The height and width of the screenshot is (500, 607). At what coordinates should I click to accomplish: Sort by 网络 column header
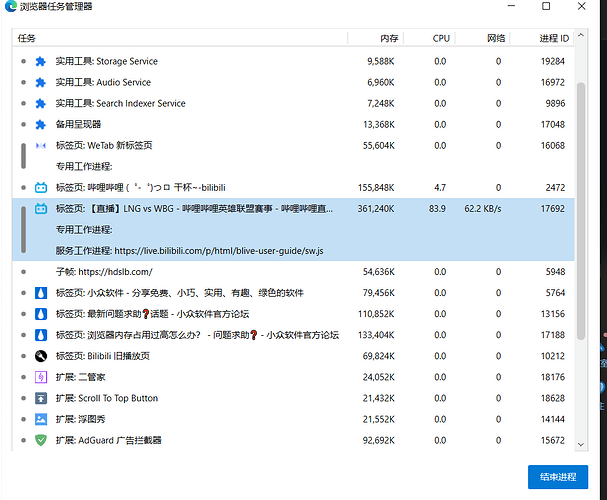click(495, 38)
